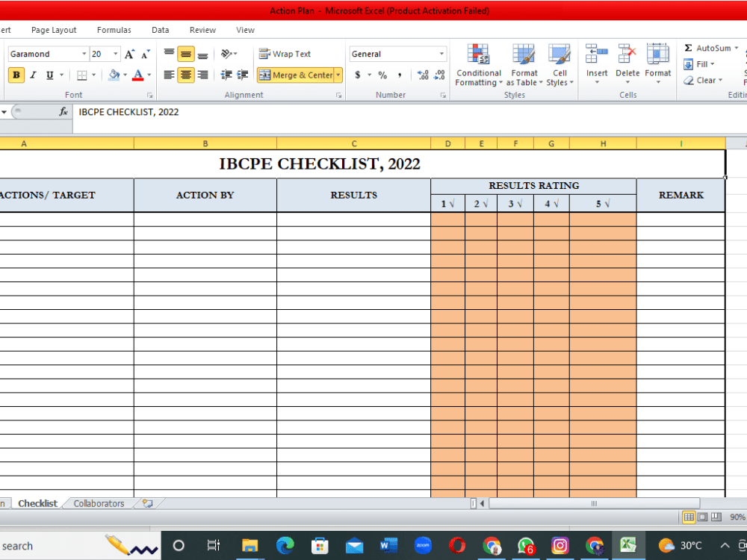Image resolution: width=747 pixels, height=560 pixels.
Task: Open File Explorer from taskbar
Action: tap(249, 545)
